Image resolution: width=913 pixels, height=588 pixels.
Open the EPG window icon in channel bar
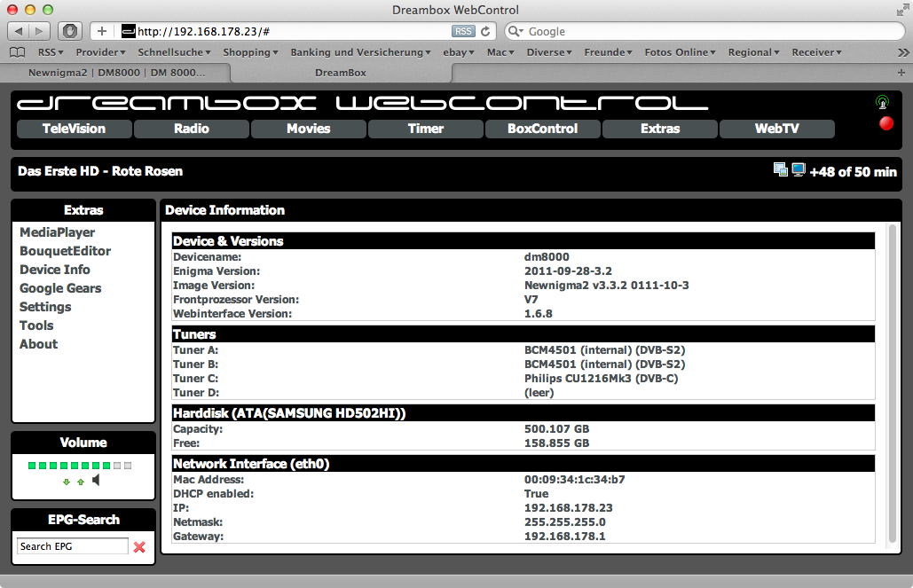(780, 169)
